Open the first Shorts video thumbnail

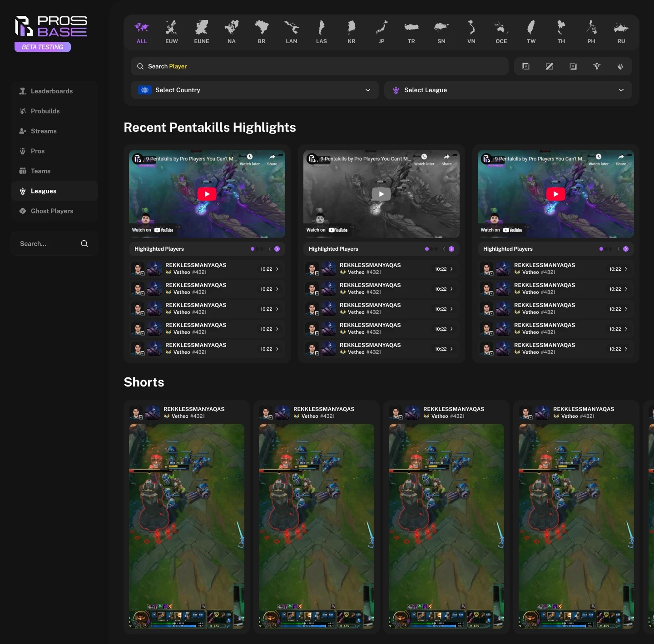tap(187, 526)
